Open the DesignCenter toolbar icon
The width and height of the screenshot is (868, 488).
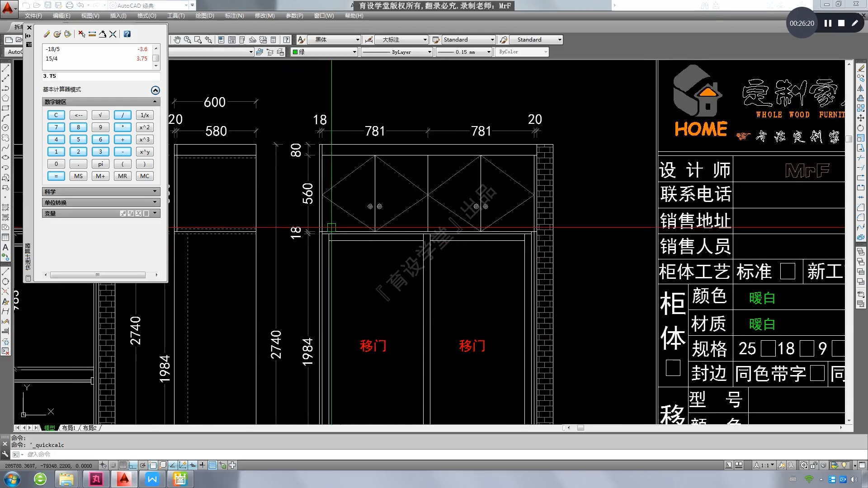(232, 40)
